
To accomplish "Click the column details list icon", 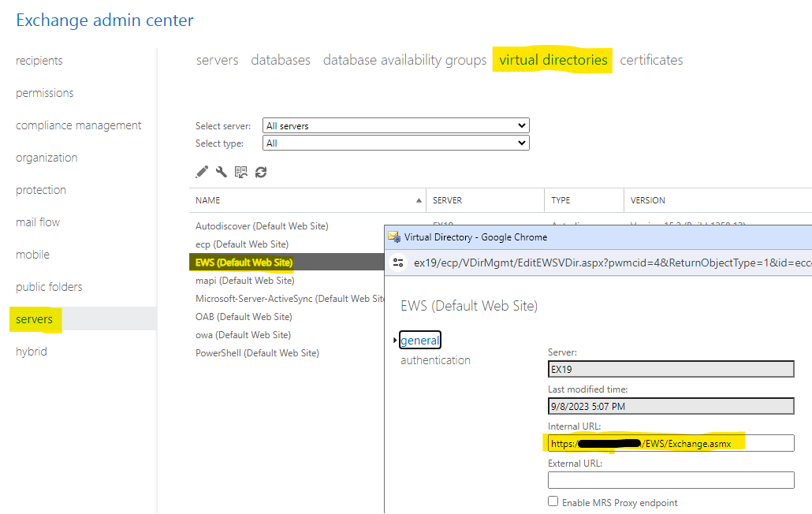I will [x=240, y=172].
